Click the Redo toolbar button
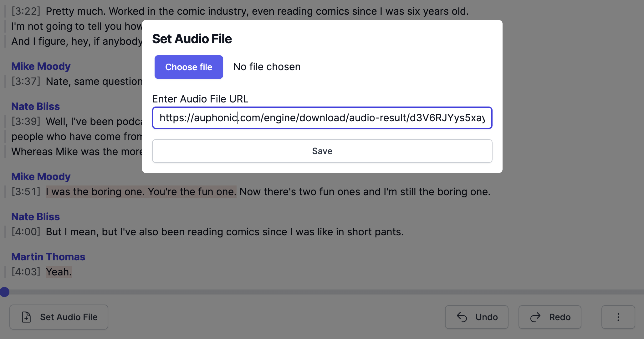 click(x=550, y=317)
